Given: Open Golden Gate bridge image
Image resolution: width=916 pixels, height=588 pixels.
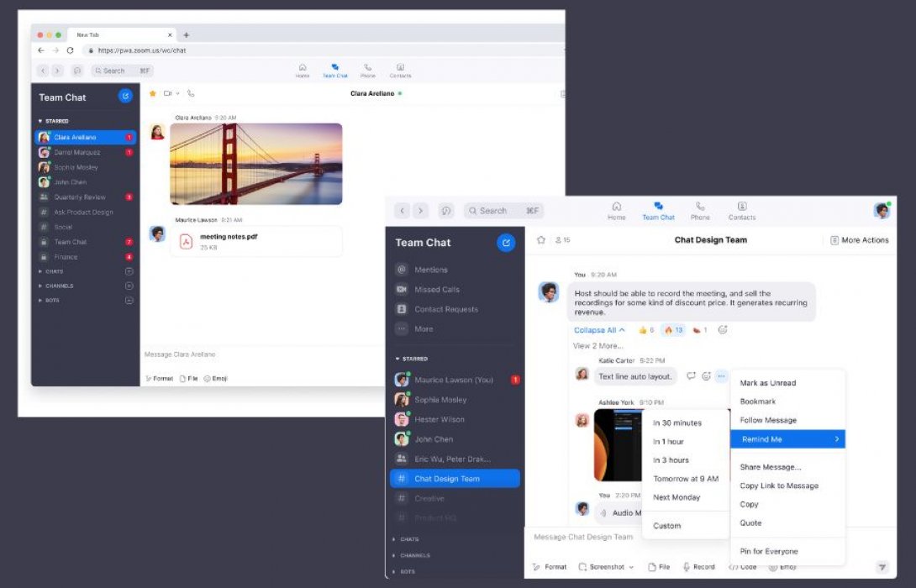Looking at the screenshot, I should point(255,164).
